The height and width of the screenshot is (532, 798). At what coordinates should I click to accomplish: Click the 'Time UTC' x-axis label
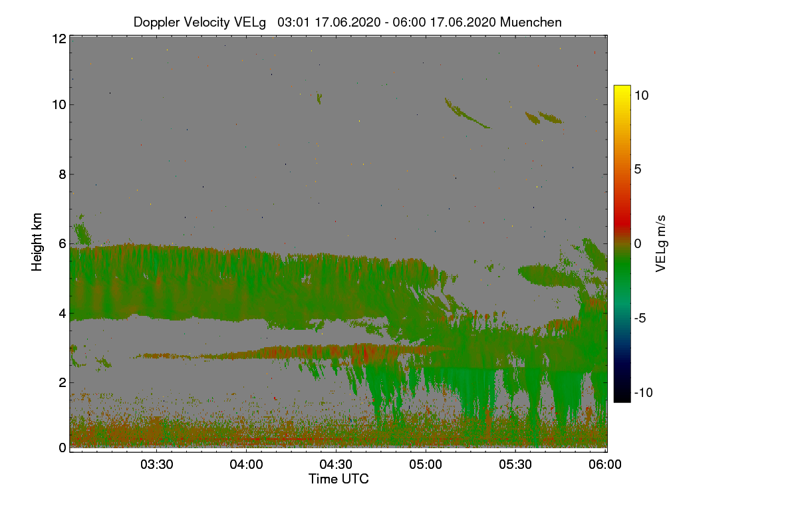click(x=338, y=479)
